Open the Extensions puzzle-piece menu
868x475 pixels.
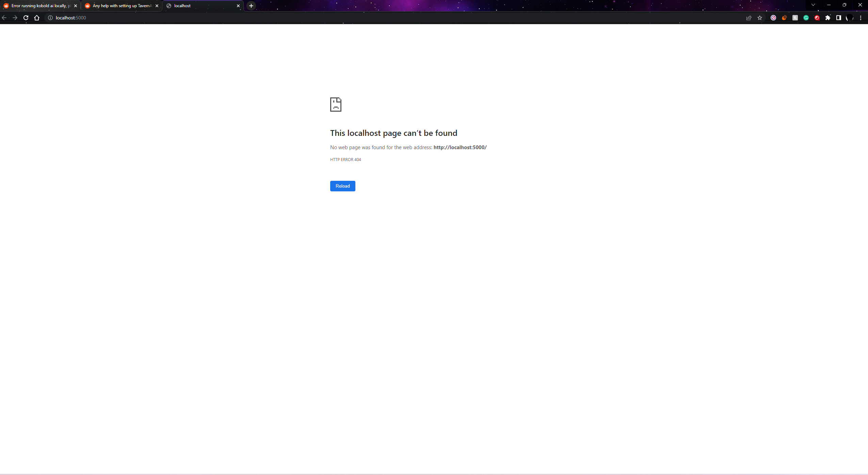click(828, 18)
